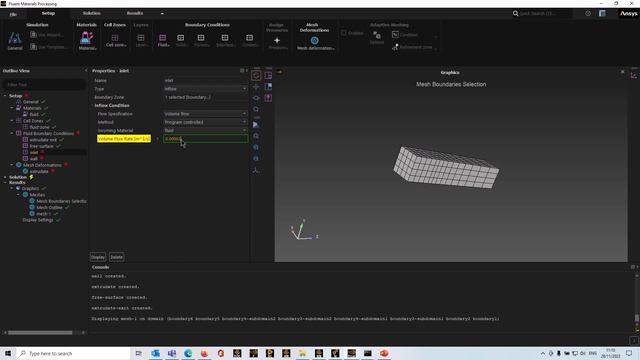This screenshot has width=640, height=360.
Task: Switch to the Setup ribbon tab
Action: [x=48, y=13]
